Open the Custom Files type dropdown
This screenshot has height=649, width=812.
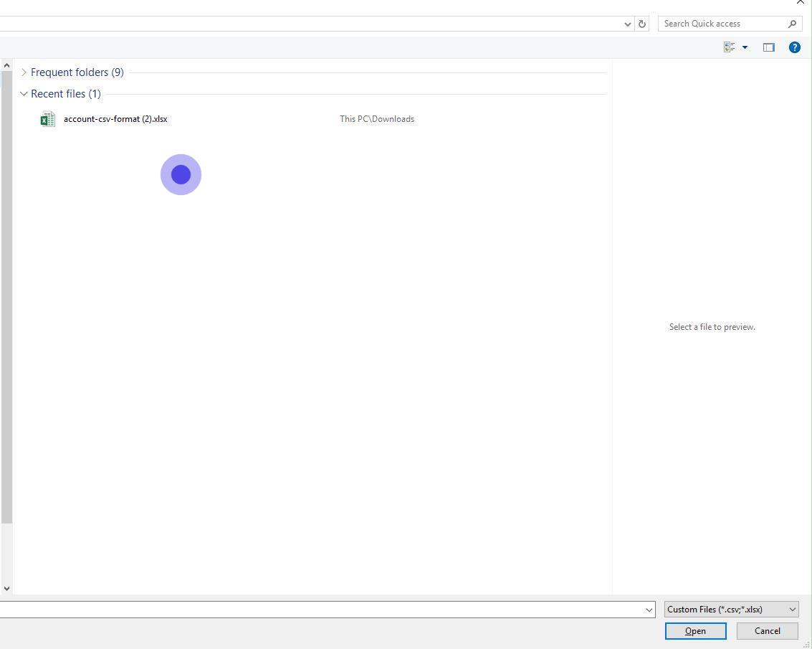pyautogui.click(x=731, y=610)
